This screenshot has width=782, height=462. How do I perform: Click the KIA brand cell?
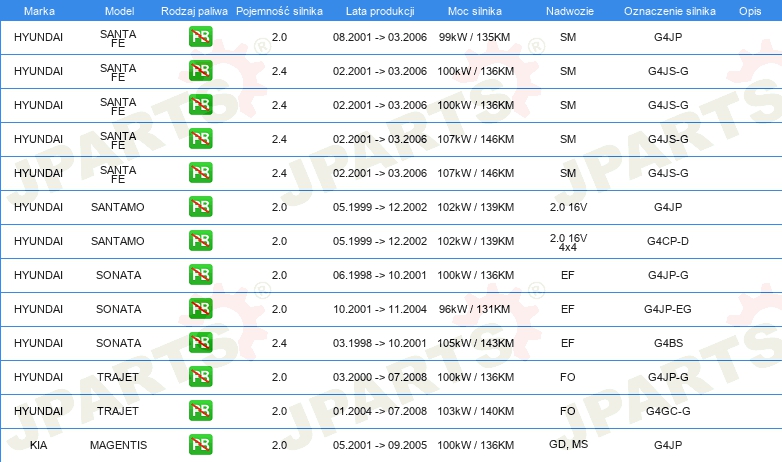point(38,445)
